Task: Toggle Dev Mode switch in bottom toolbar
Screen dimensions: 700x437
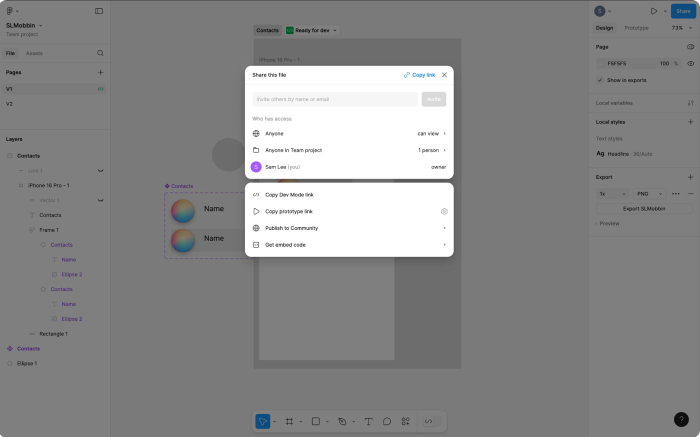Action: pos(432,421)
